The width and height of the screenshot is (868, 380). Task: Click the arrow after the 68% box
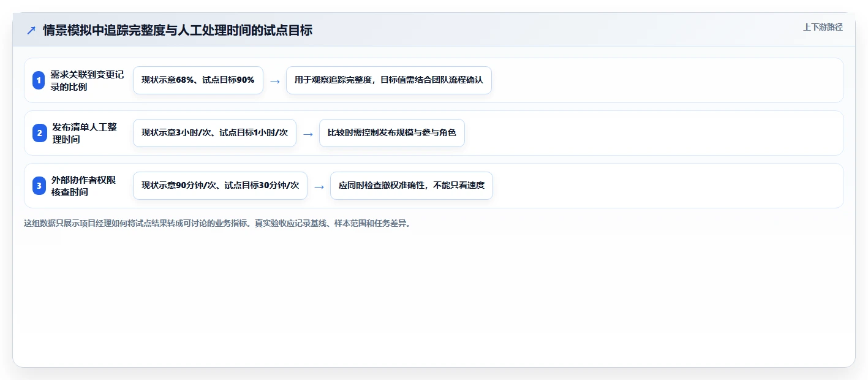pyautogui.click(x=275, y=81)
